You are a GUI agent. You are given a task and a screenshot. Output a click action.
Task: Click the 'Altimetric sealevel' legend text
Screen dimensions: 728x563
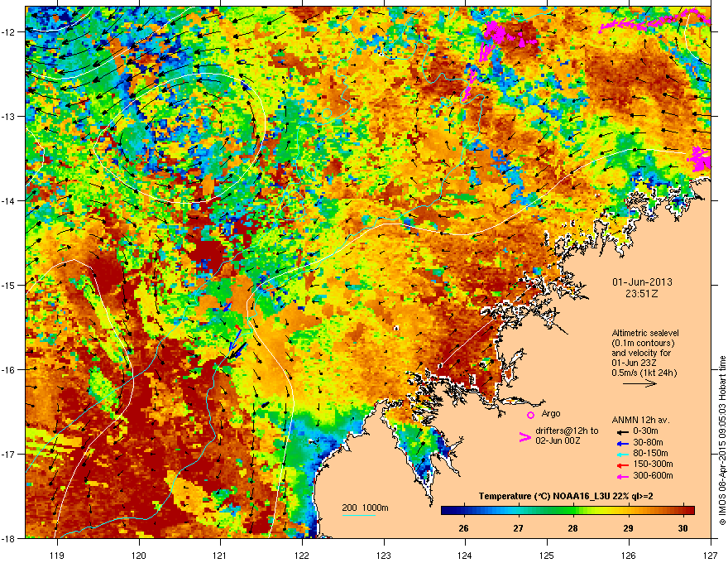(x=645, y=333)
